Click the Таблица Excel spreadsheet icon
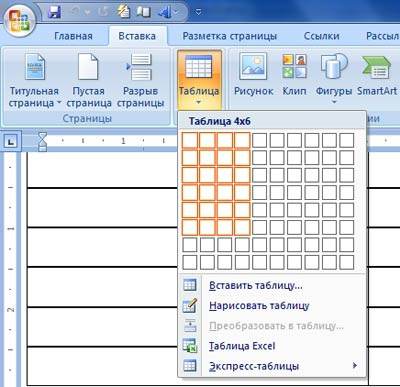 190,346
